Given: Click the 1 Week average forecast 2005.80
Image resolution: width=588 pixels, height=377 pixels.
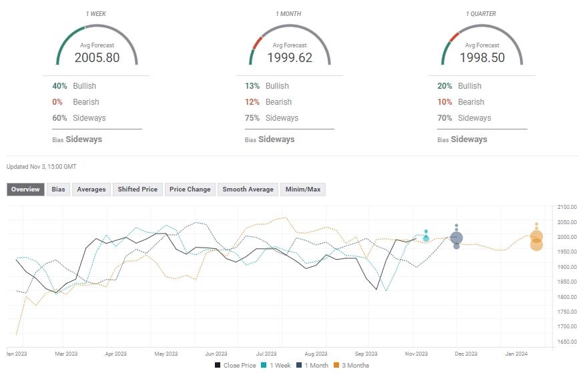Looking at the screenshot, I should tap(97, 57).
